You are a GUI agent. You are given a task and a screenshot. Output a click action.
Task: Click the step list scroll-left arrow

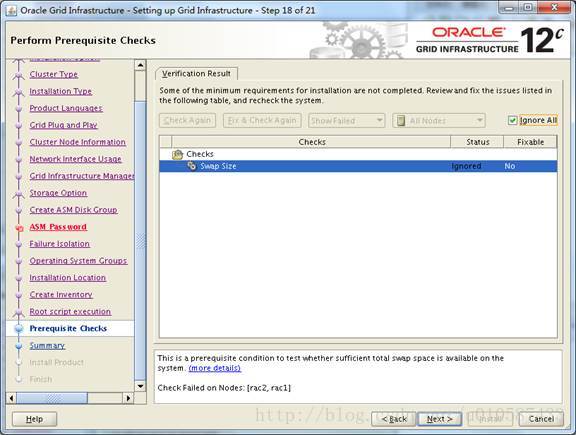11,398
